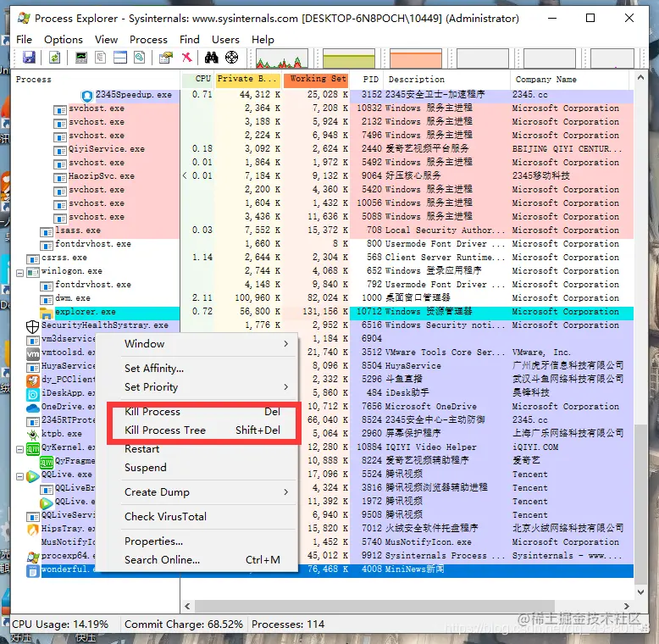Select the SecurityHealthSystray.exe shield icon

coord(33,326)
